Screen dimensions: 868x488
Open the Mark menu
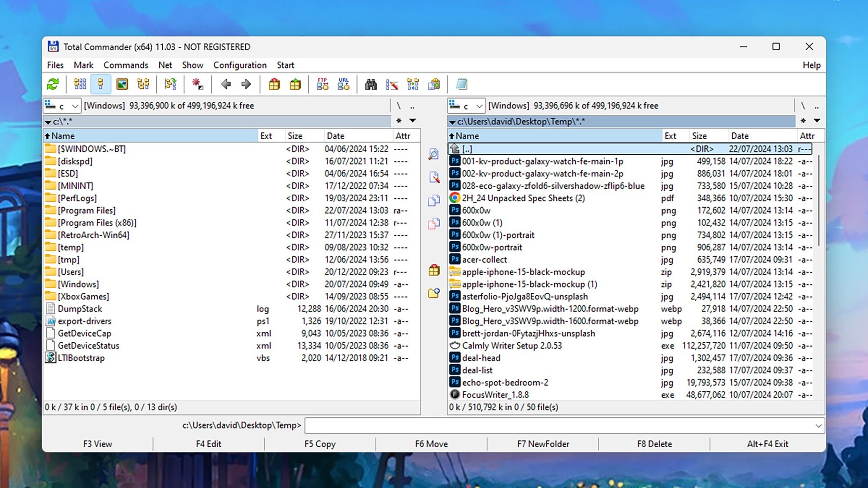(83, 65)
